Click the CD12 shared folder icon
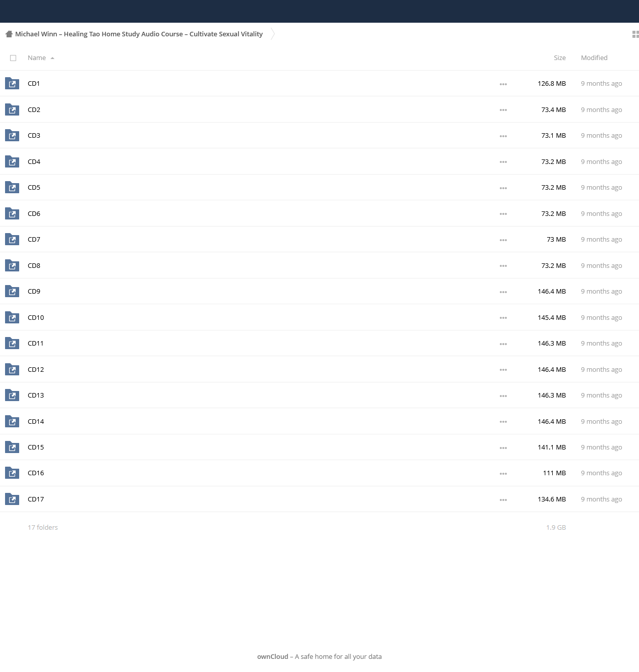The image size is (639, 672). pyautogui.click(x=12, y=369)
